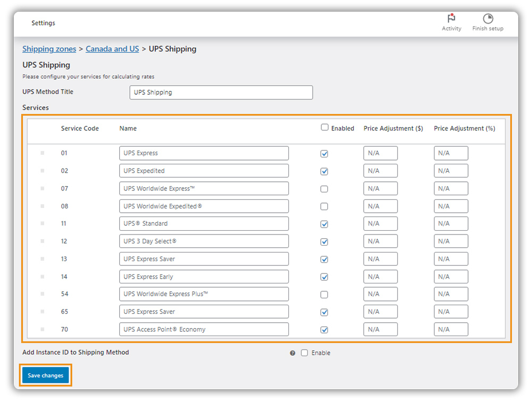Edit the UPS Worldwide Expedited name field
532x402 pixels.
(204, 206)
